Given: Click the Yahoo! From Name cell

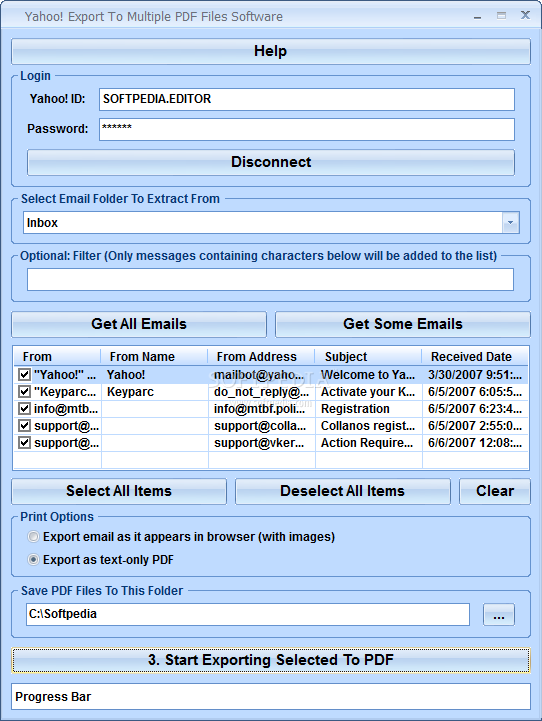Looking at the screenshot, I should 154,375.
